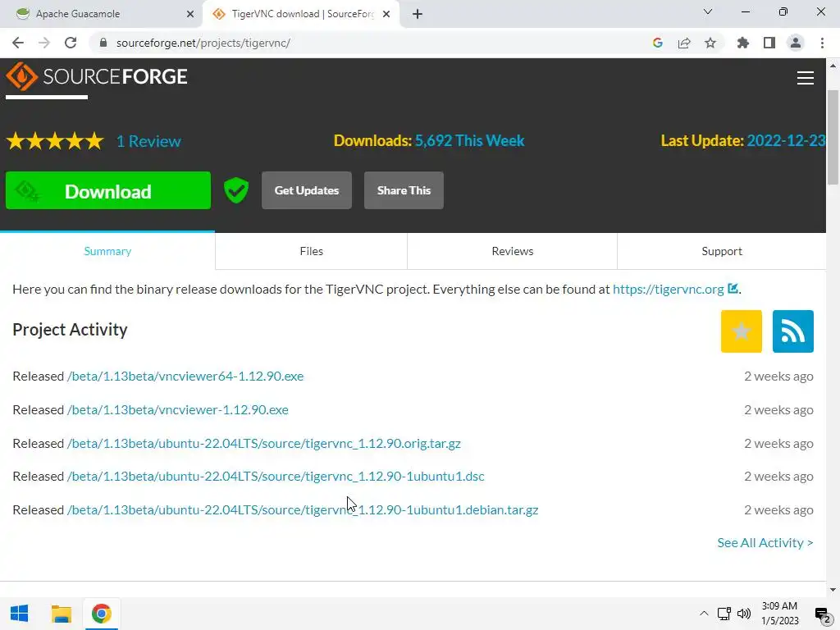Open Chrome three-dot menu

click(x=822, y=43)
